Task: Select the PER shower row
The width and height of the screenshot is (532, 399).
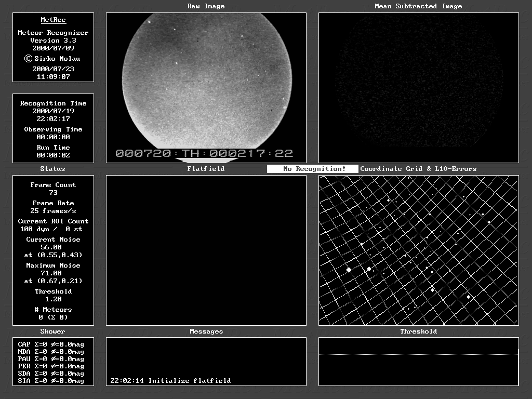Action: [x=51, y=366]
